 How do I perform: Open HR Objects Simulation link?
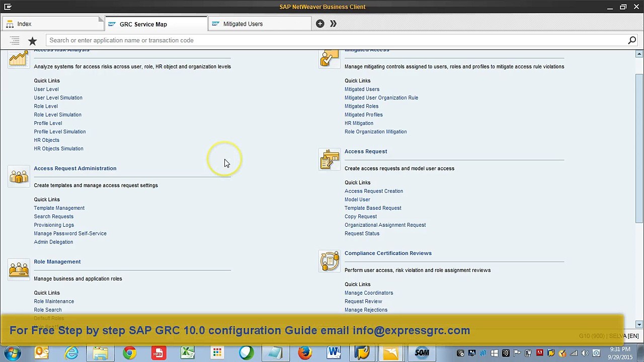point(58,149)
